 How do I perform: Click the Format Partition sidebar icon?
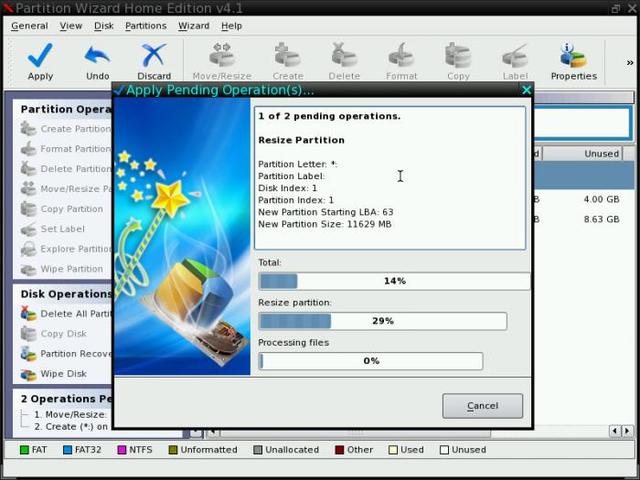(x=29, y=149)
